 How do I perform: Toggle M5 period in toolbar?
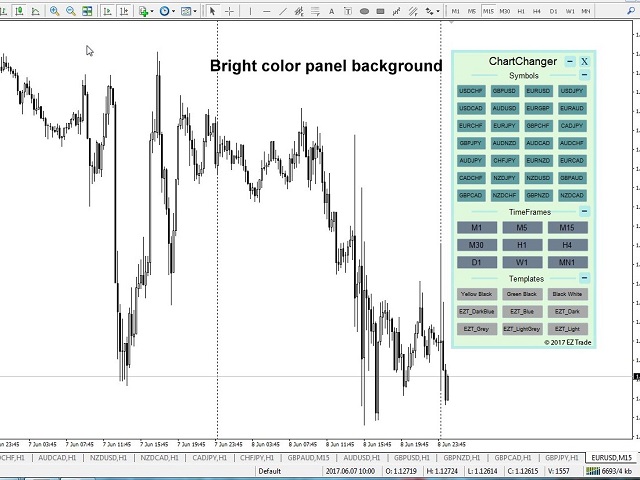point(472,11)
